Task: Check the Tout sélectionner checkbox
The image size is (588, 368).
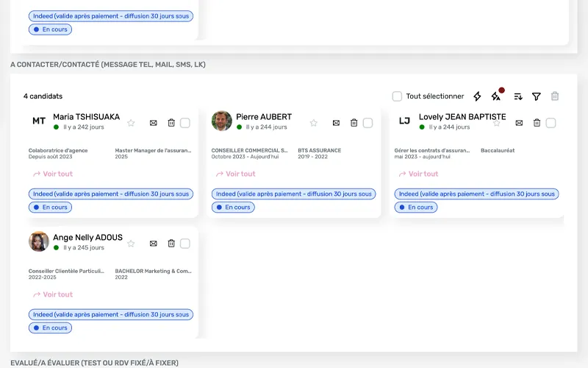Action: pos(397,96)
